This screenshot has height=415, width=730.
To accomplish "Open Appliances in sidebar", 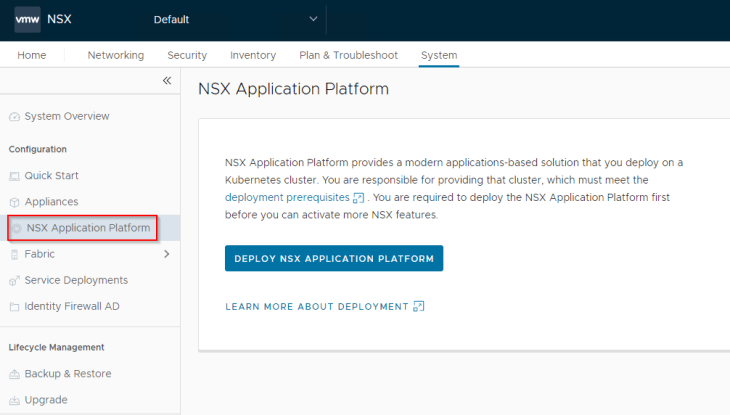I will pos(51,202).
